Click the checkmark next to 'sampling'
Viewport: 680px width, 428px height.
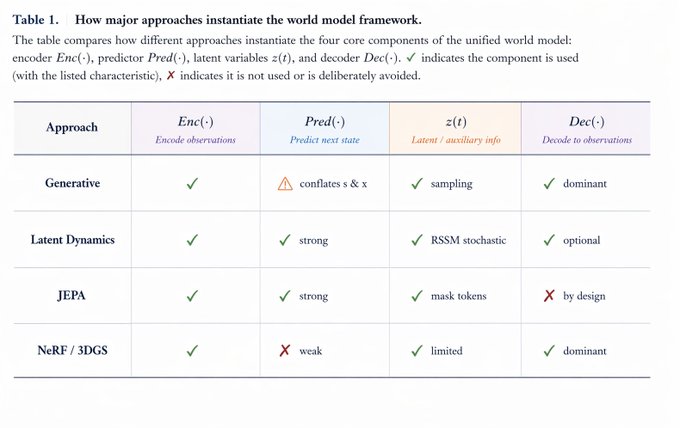point(417,183)
